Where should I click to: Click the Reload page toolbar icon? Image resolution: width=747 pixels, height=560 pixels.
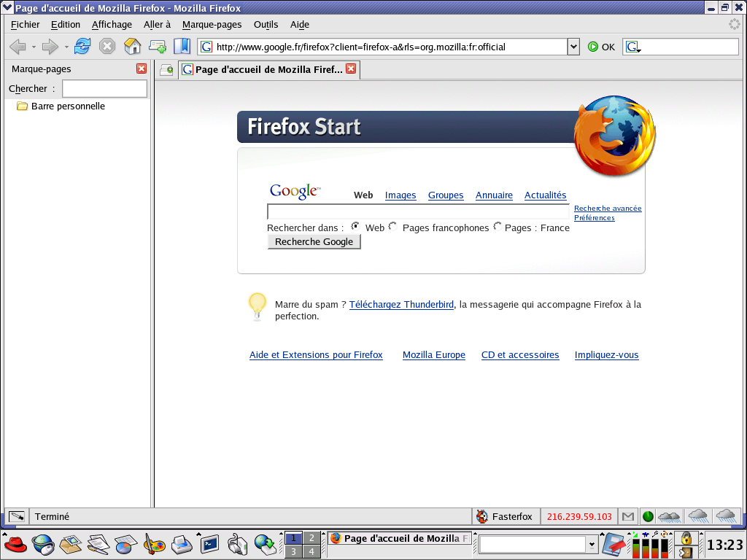coord(82,47)
